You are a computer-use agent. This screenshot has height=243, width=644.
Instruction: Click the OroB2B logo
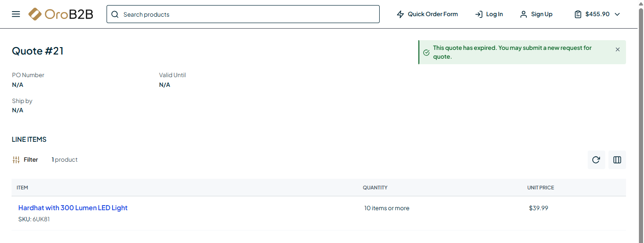pos(60,14)
